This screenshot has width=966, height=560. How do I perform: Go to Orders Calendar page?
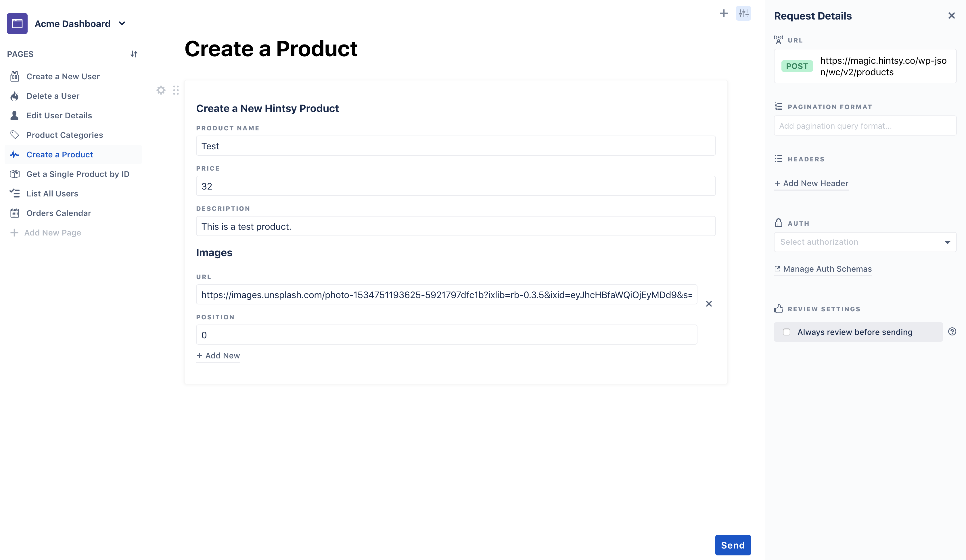[59, 213]
